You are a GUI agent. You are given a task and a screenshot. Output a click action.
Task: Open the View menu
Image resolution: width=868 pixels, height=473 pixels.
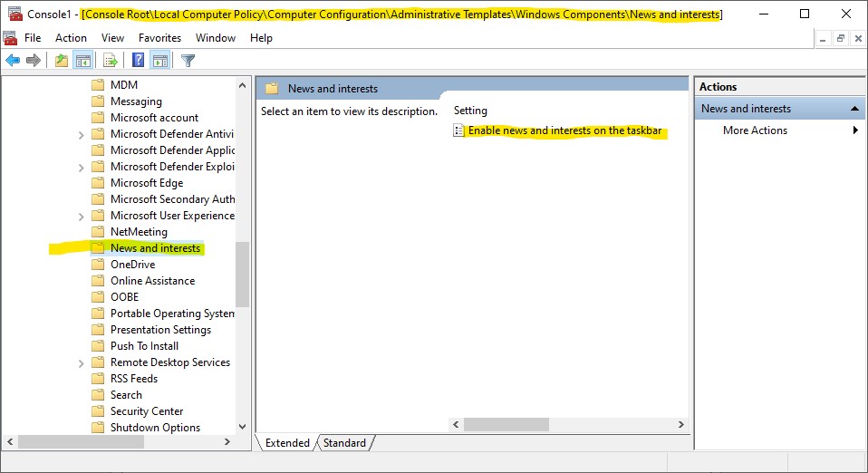coord(112,38)
